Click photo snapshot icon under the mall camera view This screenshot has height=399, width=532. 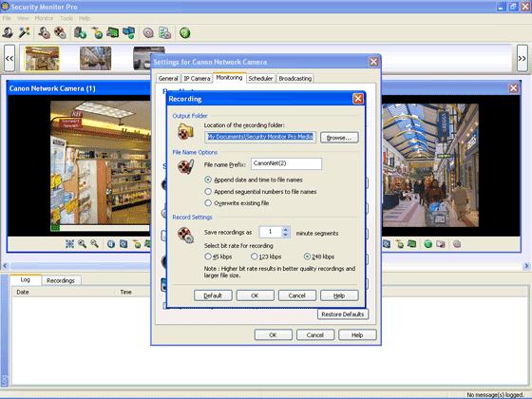441,244
